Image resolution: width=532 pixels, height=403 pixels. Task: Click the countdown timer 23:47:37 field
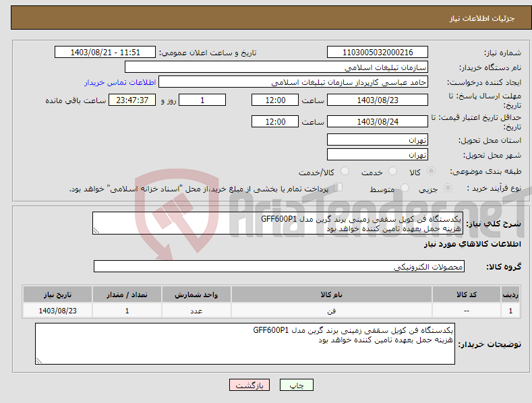click(132, 100)
